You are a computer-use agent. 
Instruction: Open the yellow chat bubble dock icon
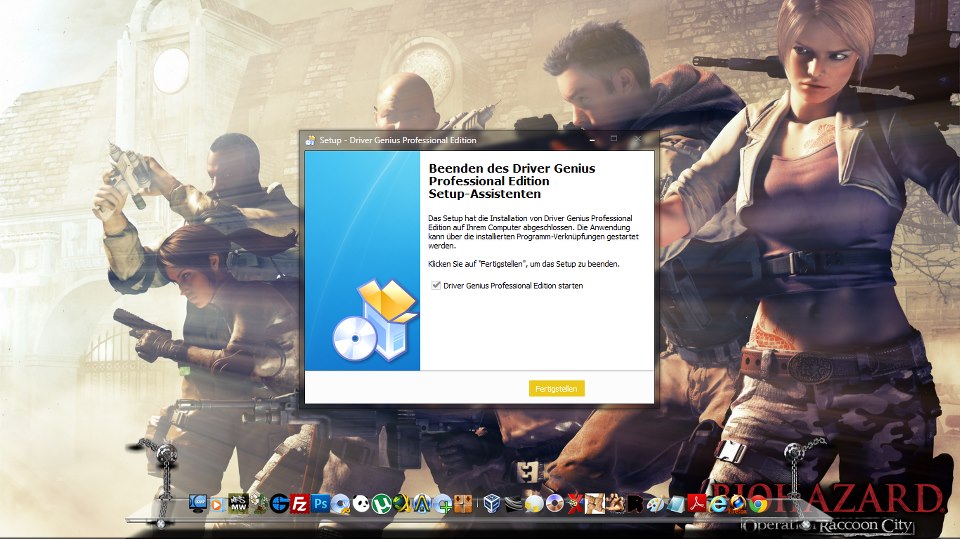click(534, 503)
